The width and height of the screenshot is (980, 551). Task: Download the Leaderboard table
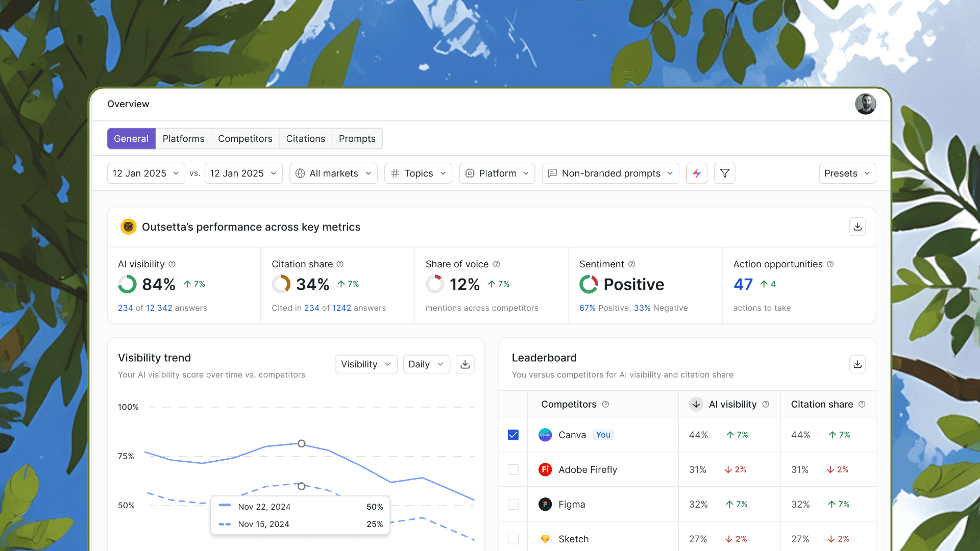pyautogui.click(x=857, y=364)
